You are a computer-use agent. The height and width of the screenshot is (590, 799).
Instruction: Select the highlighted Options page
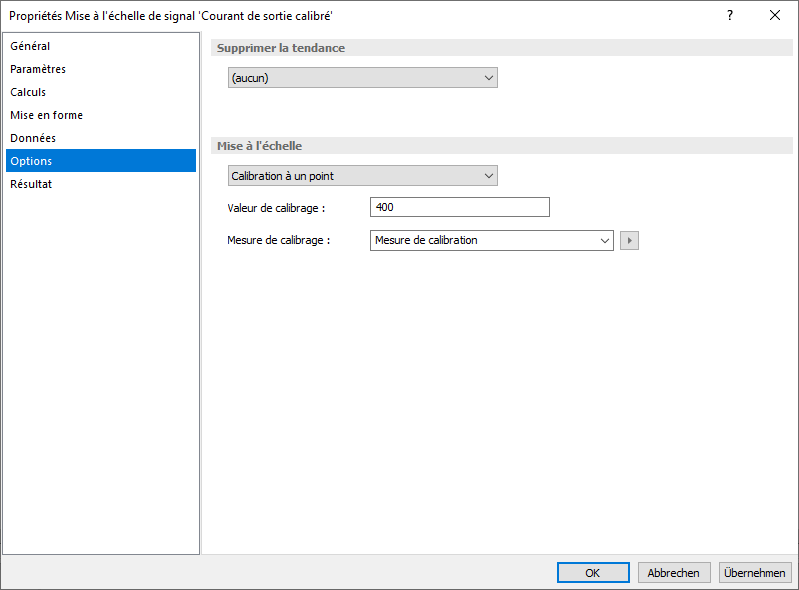[101, 160]
